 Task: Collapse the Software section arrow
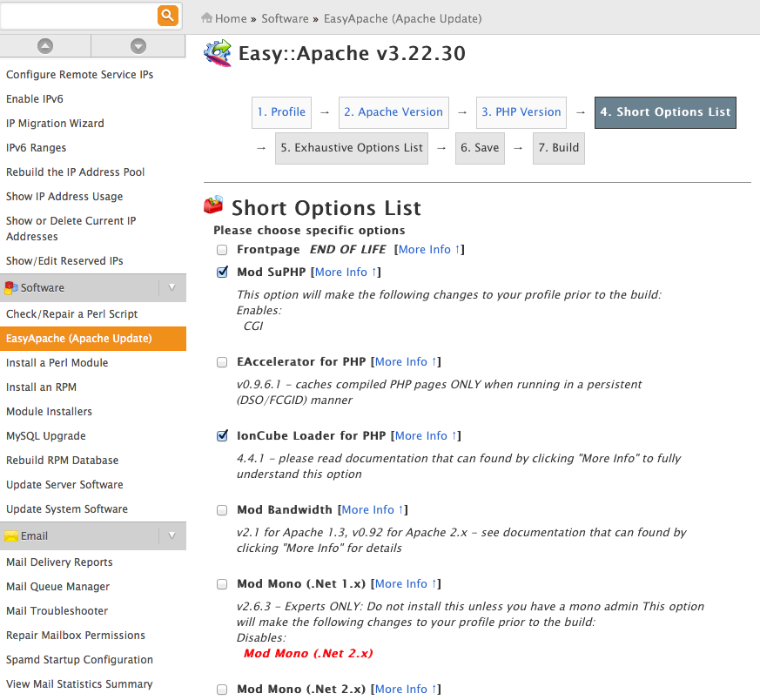[x=172, y=287]
